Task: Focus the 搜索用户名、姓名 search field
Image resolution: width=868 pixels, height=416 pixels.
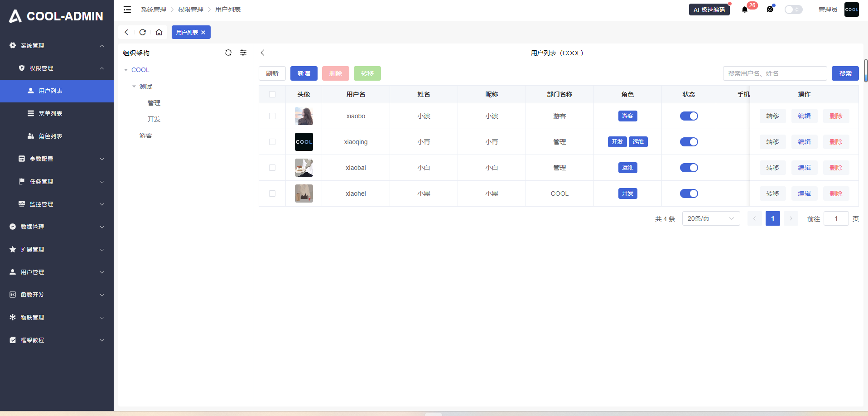Action: click(x=775, y=73)
